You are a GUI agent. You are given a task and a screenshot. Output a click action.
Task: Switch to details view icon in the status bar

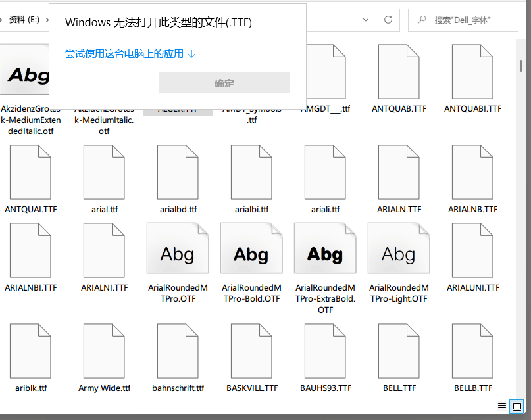pyautogui.click(x=502, y=406)
